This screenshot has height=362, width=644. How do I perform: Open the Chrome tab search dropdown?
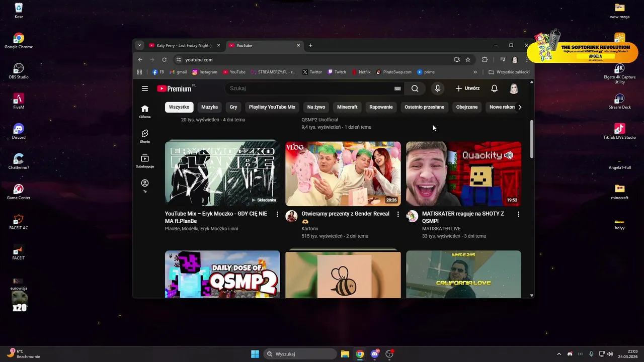click(139, 45)
